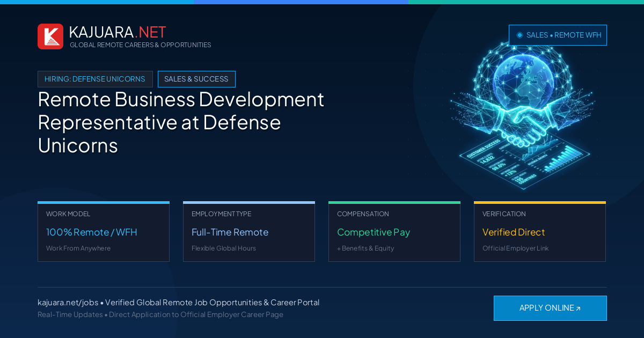Click the 'Work Model' card label
This screenshot has width=644, height=338.
pyautogui.click(x=68, y=214)
